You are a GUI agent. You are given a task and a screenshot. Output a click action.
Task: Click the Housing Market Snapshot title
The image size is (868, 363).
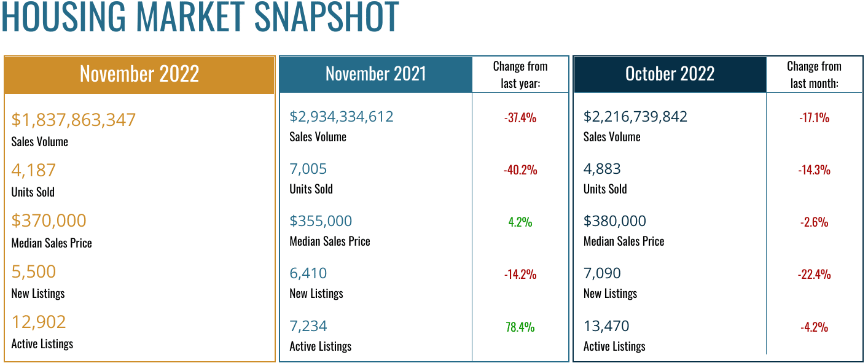(200, 17)
